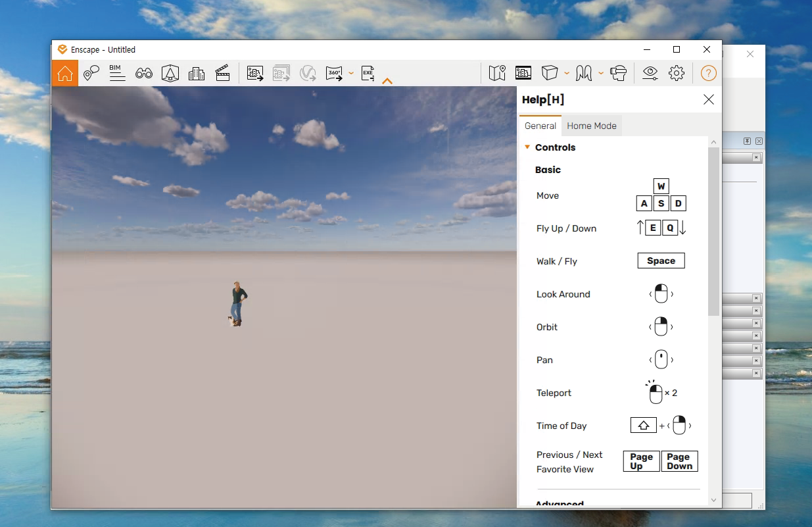Click the "Fly Up / Down" label
Image resolution: width=812 pixels, height=527 pixels.
[566, 228]
